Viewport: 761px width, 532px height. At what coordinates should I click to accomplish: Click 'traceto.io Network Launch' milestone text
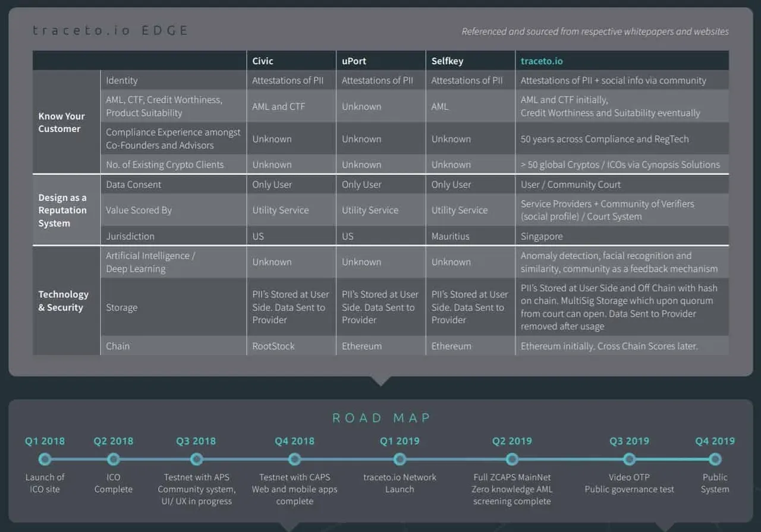[400, 483]
